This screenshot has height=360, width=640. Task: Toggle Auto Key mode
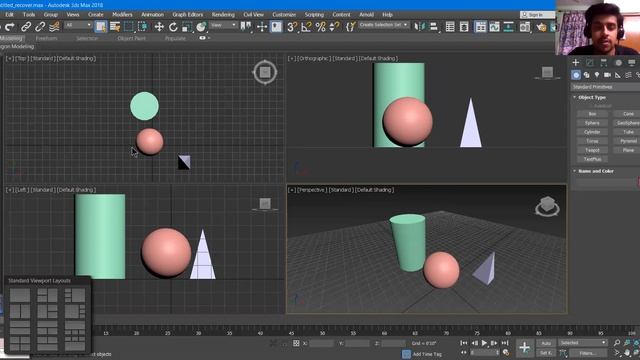tap(546, 343)
